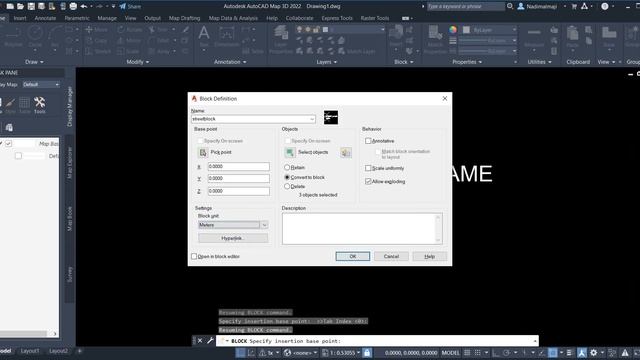Click the command line customize wrench icon
The height and width of the screenshot is (360, 640).
coord(210,340)
